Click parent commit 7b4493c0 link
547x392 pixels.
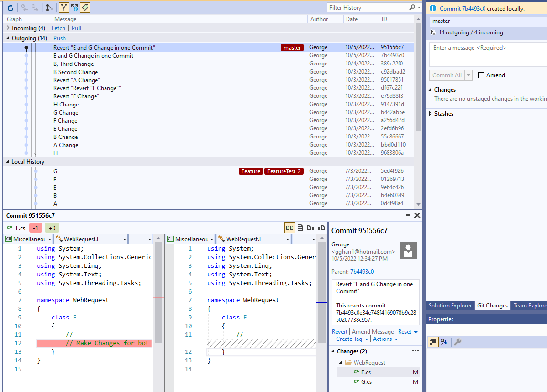coord(362,272)
